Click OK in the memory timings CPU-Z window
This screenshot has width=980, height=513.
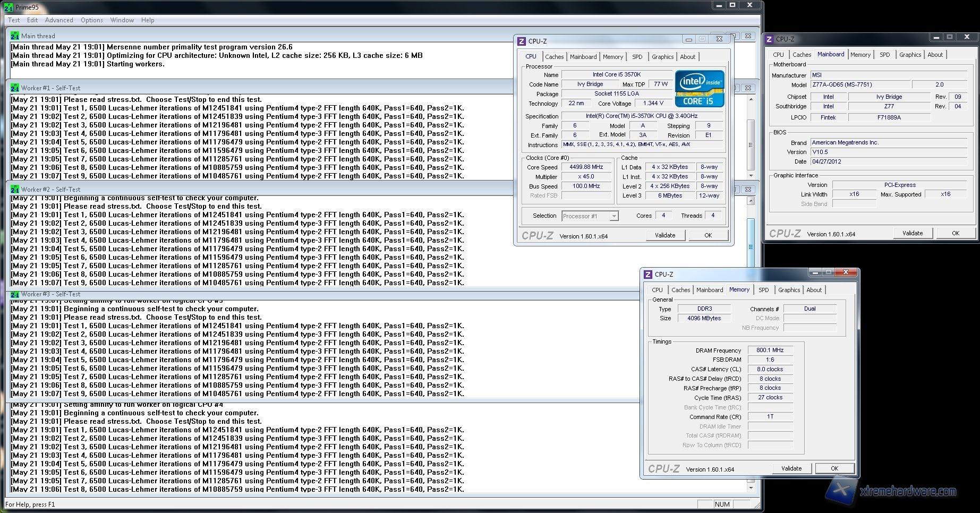coord(834,468)
